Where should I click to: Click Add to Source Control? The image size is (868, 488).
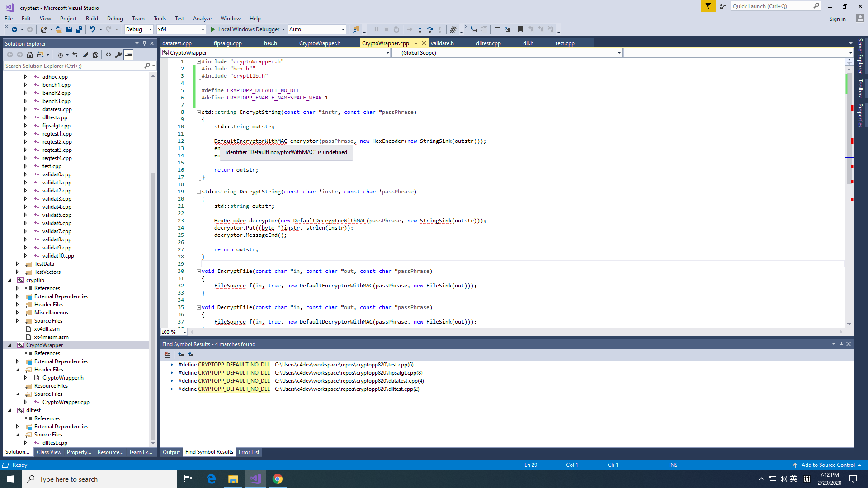(827, 465)
